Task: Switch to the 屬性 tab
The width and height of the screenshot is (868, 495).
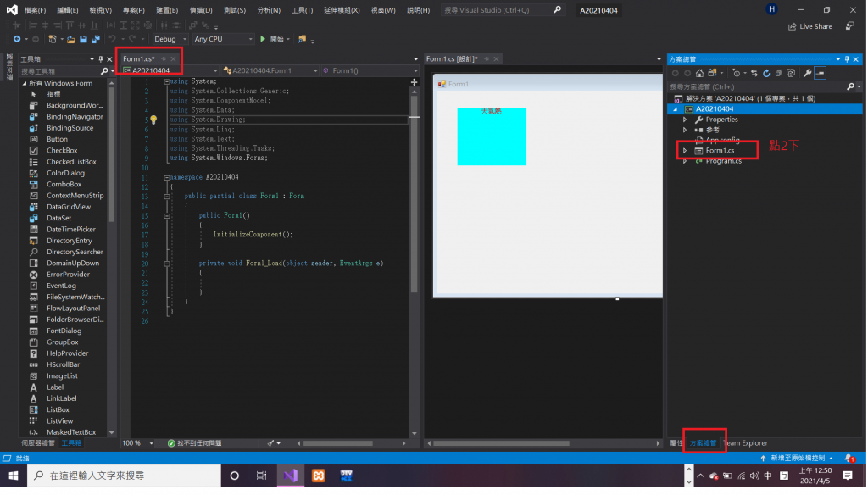Action: tap(676, 443)
